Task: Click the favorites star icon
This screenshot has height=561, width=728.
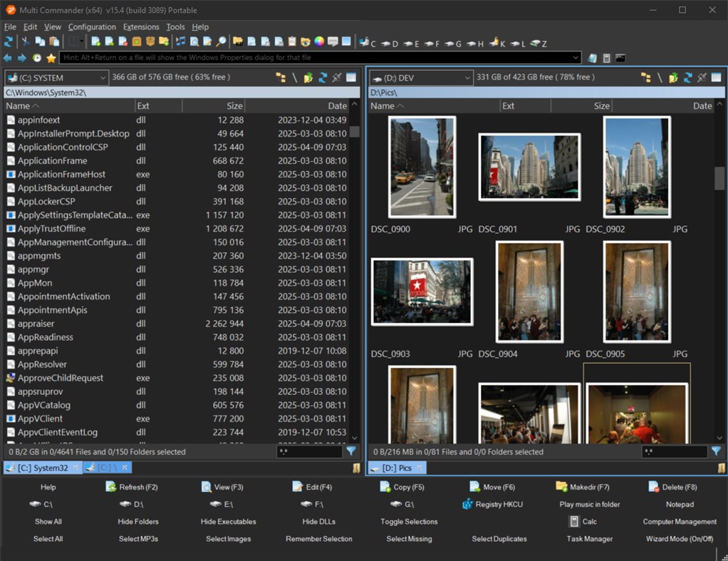Action: [51, 58]
